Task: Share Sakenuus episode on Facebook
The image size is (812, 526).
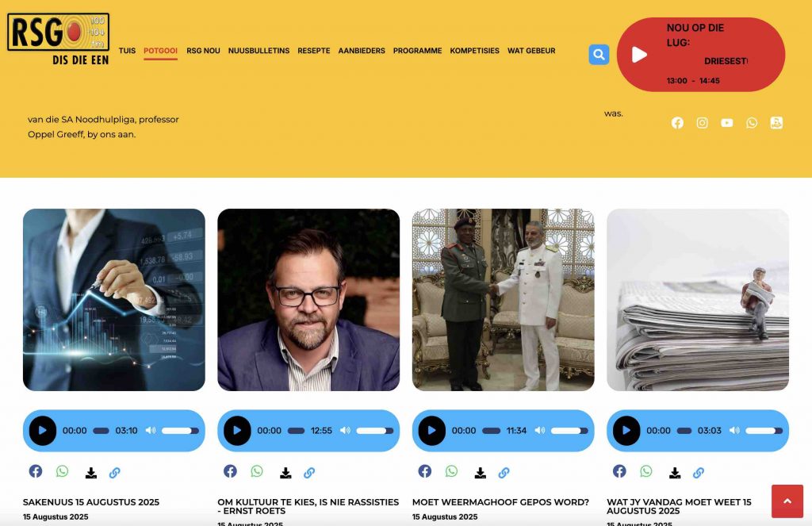Action: pos(36,471)
